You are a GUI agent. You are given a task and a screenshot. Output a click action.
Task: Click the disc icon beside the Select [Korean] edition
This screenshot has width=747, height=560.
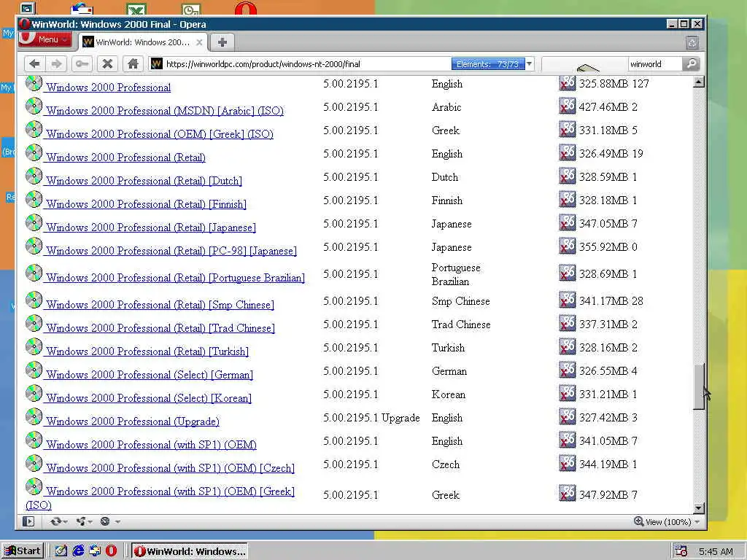pos(34,393)
